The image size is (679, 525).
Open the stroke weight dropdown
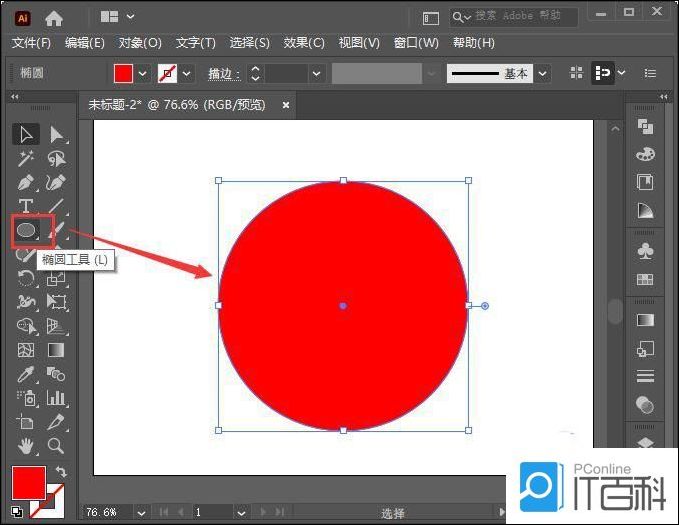point(317,74)
